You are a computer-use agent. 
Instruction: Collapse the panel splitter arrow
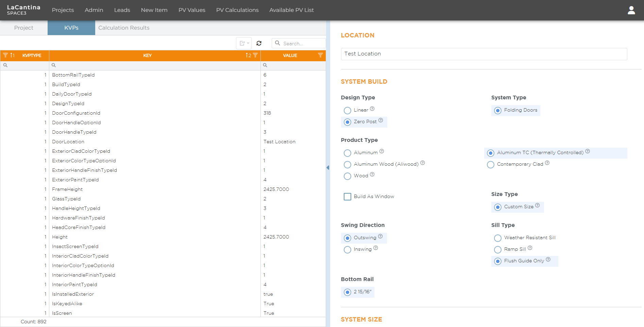pyautogui.click(x=328, y=167)
